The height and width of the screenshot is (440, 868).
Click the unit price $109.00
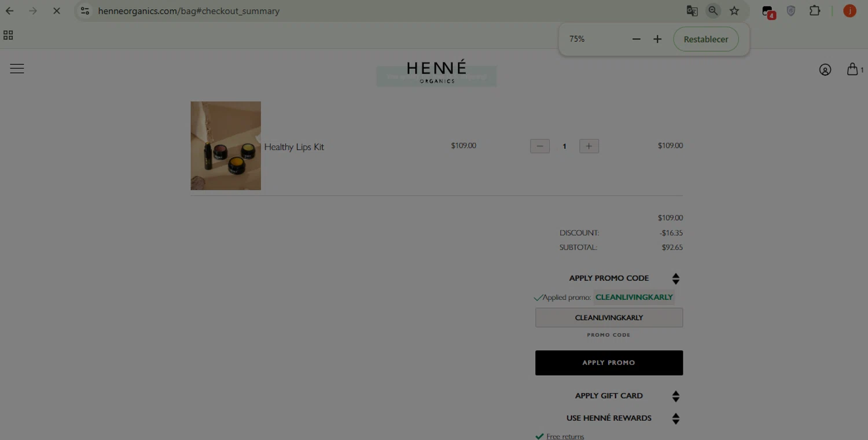[x=464, y=145]
